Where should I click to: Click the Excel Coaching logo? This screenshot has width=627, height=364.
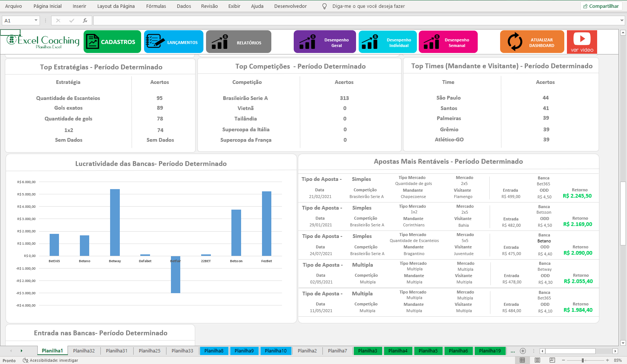click(x=43, y=41)
